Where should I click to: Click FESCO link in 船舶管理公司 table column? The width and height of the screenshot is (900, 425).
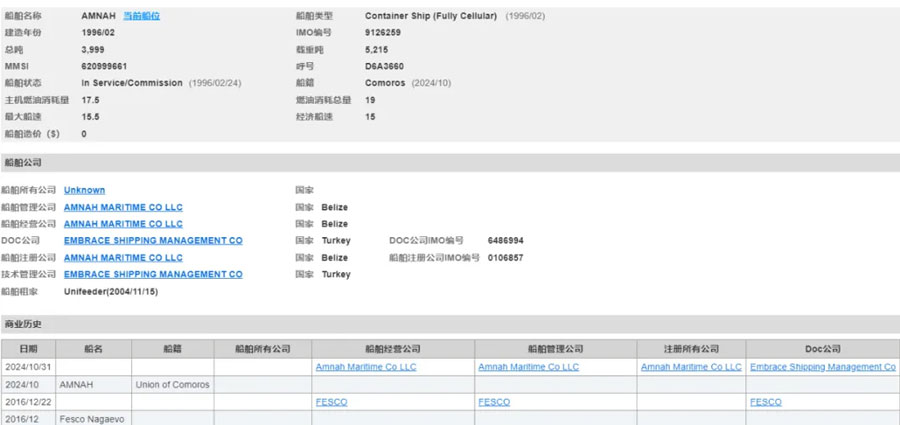pyautogui.click(x=494, y=402)
